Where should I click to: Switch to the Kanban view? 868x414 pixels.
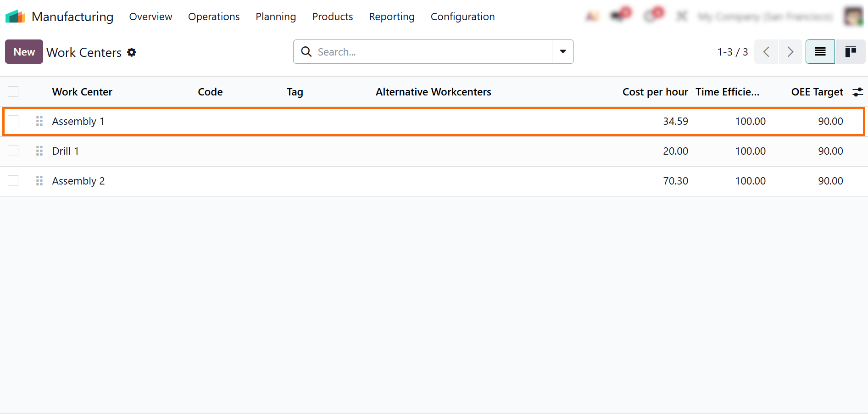pos(851,52)
